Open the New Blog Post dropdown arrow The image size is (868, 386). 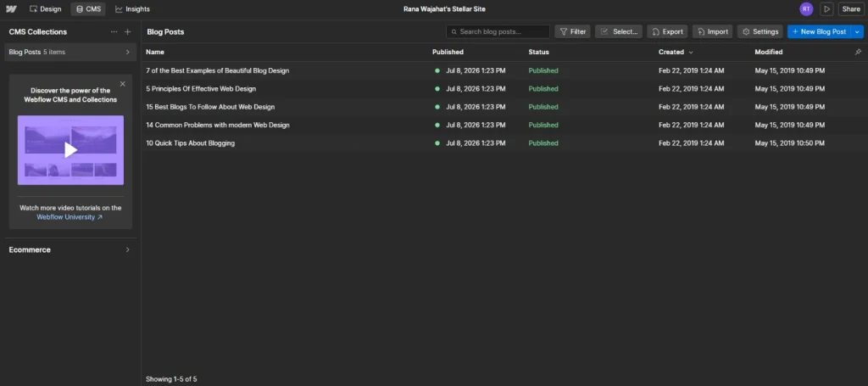[x=858, y=31]
